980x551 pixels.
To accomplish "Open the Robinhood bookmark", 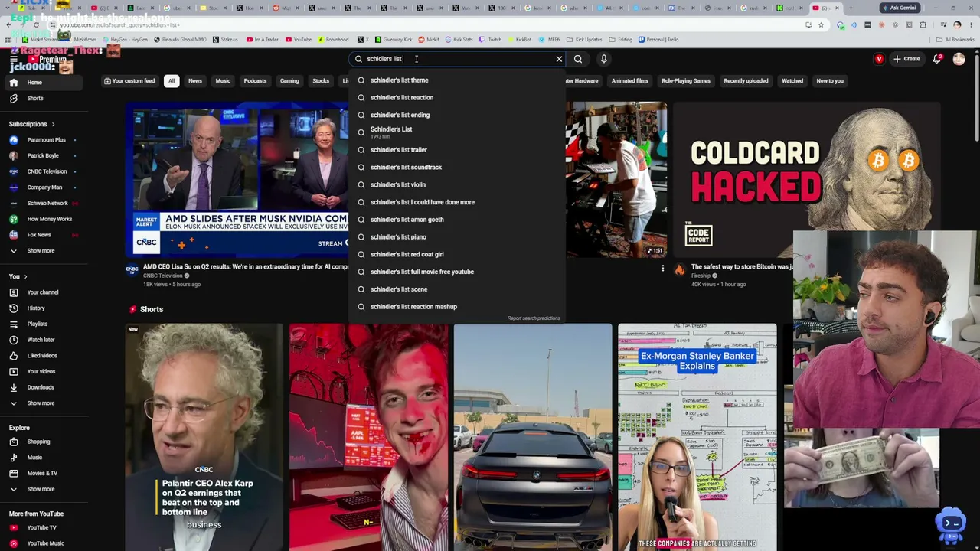I will point(333,40).
